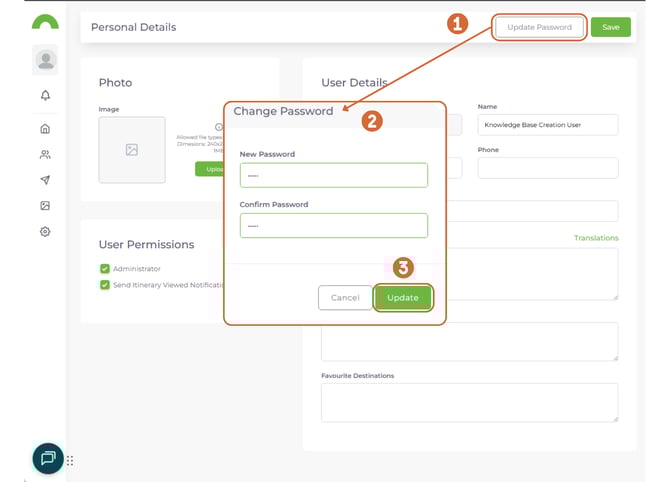Open the settings gear icon
The height and width of the screenshot is (482, 670).
tap(45, 232)
